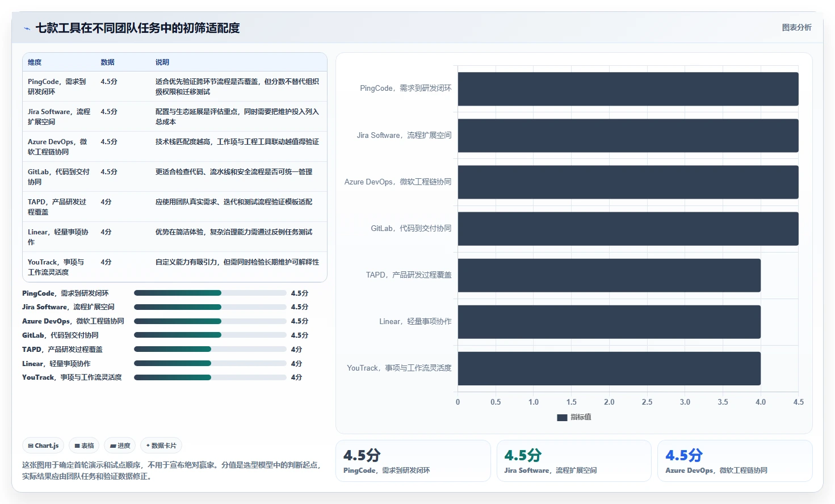Select the Azure DevOps name cell in the table

pos(59,146)
